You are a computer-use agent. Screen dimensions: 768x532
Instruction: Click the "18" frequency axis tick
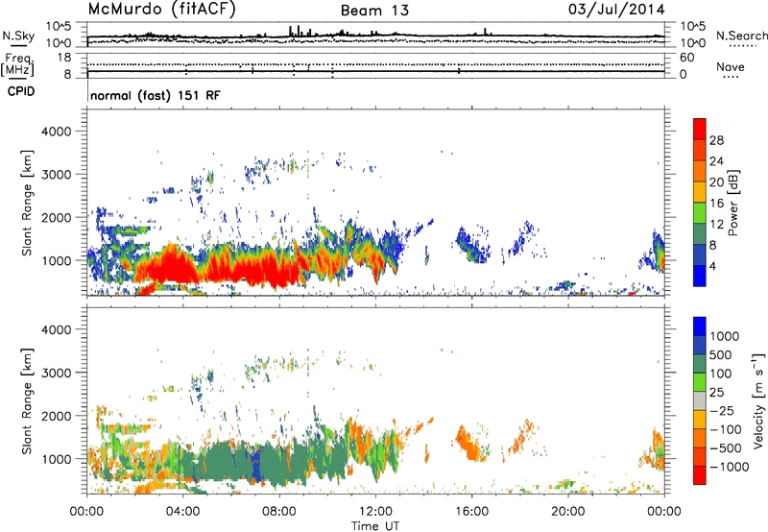64,58
